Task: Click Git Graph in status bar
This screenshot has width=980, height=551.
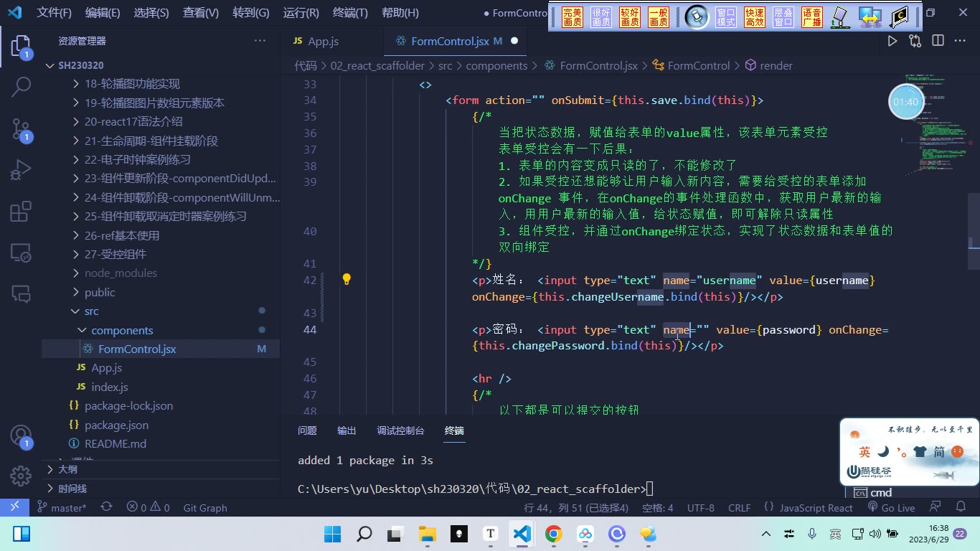Action: 205,507
